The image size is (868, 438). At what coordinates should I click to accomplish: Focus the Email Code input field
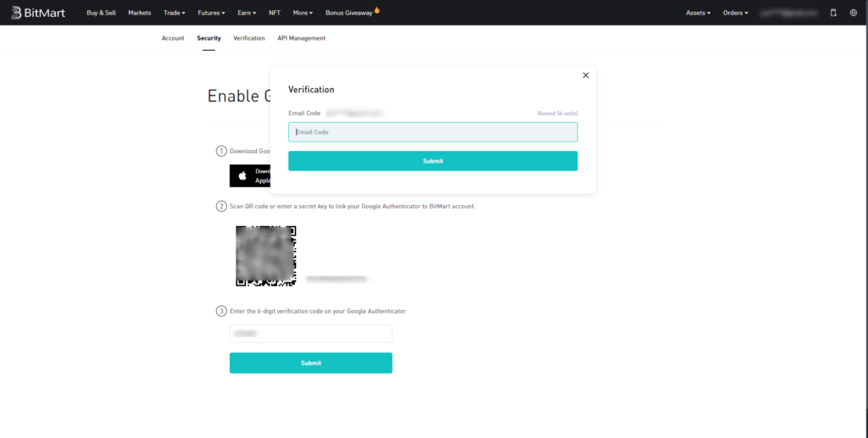432,132
